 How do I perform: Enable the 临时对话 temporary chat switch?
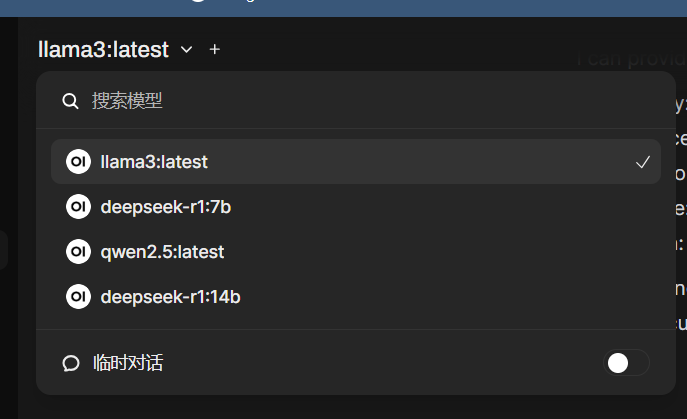(x=627, y=363)
